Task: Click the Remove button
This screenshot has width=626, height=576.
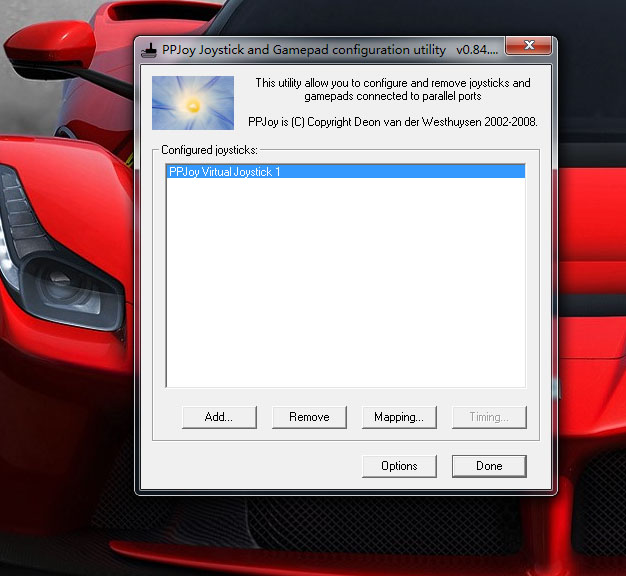Action: [309, 417]
